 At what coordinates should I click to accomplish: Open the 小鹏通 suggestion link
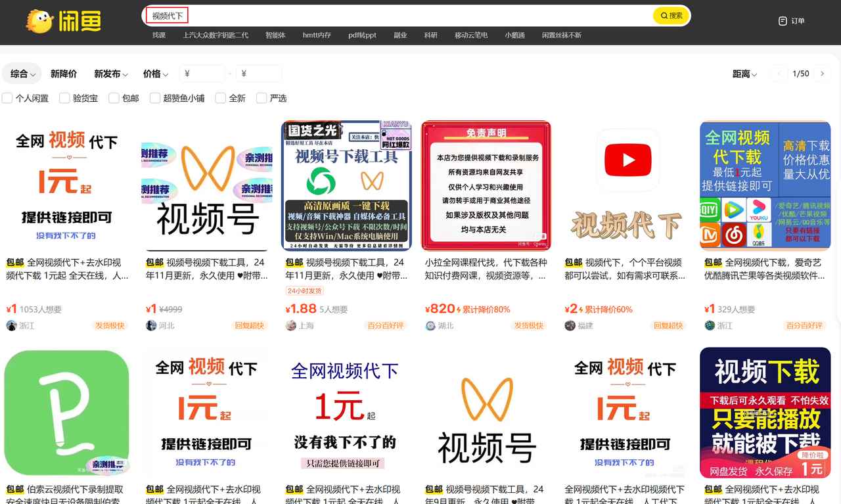point(515,35)
